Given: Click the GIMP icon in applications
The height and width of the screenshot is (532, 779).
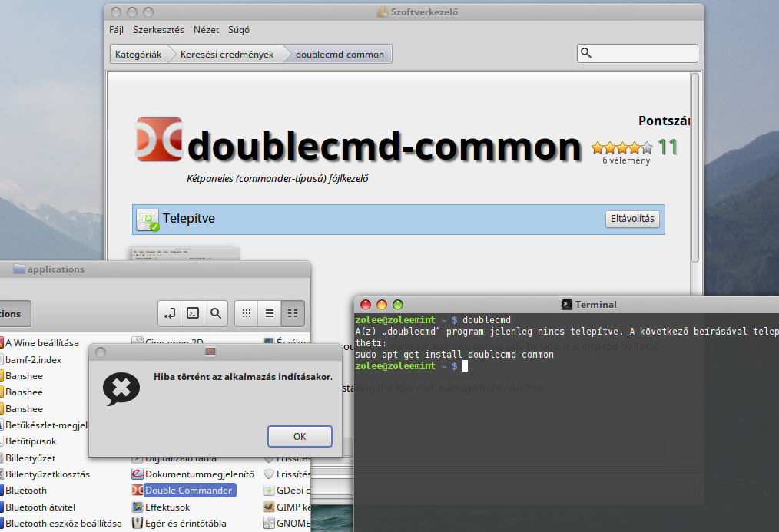Looking at the screenshot, I should tap(269, 507).
